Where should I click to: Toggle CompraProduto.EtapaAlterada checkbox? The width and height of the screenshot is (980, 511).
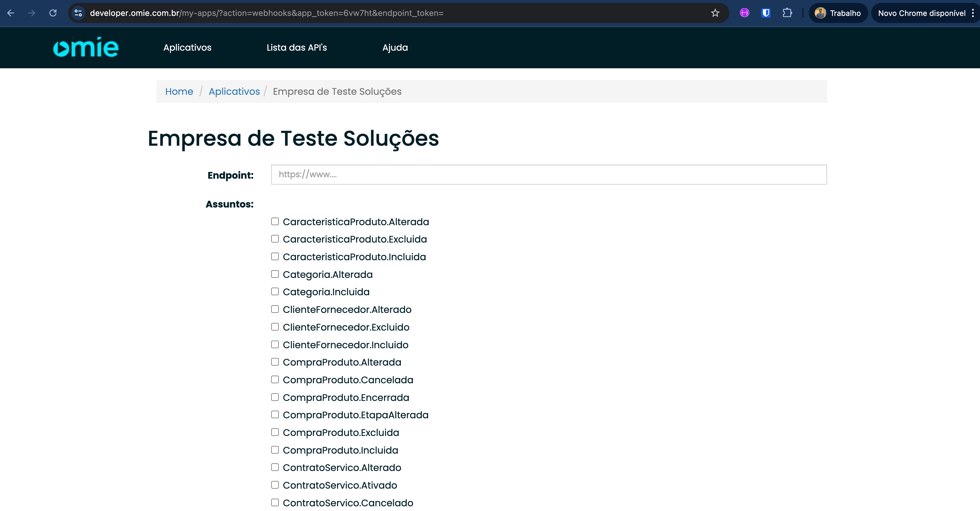click(275, 414)
